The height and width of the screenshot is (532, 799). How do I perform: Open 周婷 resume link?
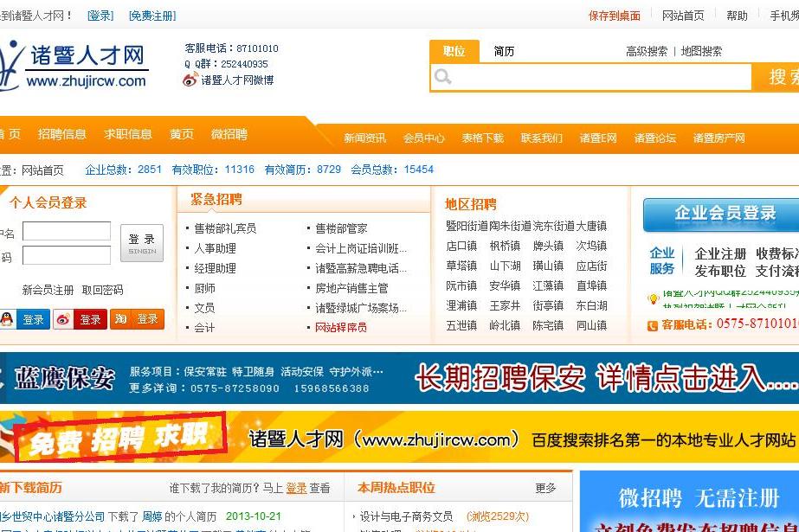(x=151, y=516)
